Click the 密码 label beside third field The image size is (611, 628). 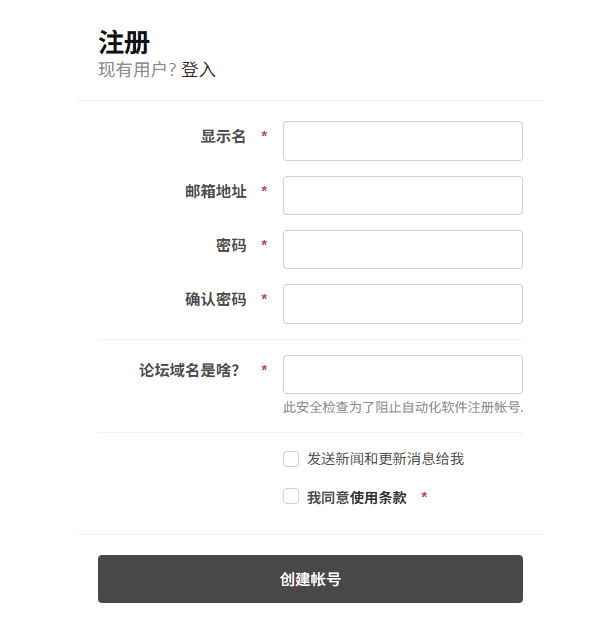(x=231, y=245)
